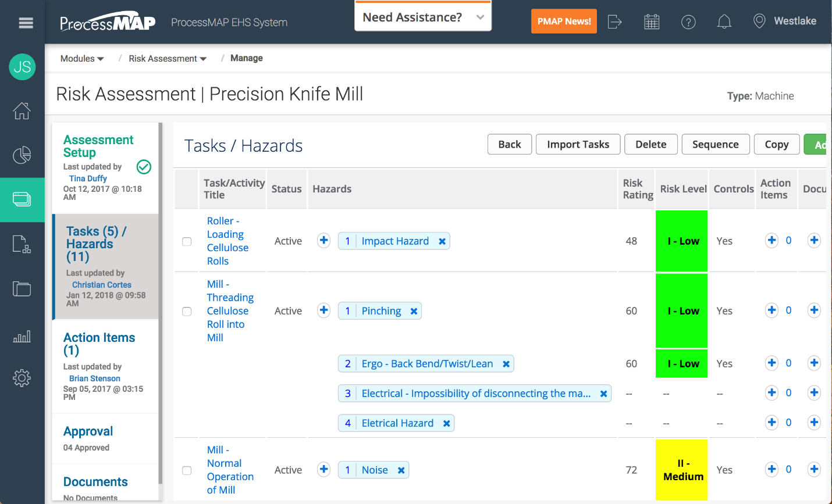Click the home icon in sidebar
The height and width of the screenshot is (504, 832).
tap(22, 110)
